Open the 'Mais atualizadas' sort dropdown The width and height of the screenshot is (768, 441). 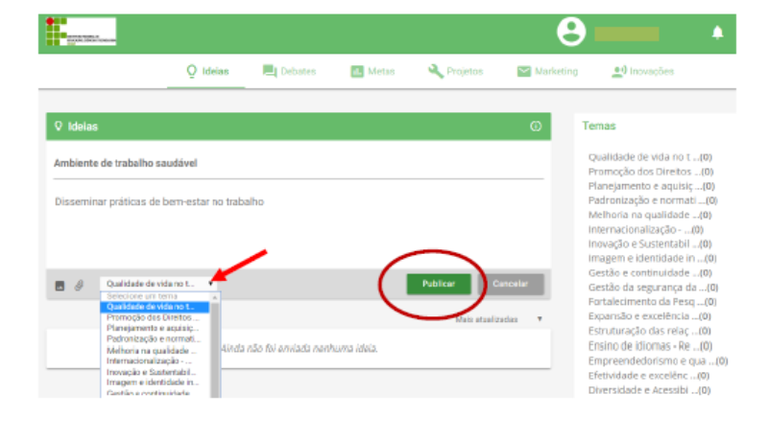tap(499, 319)
